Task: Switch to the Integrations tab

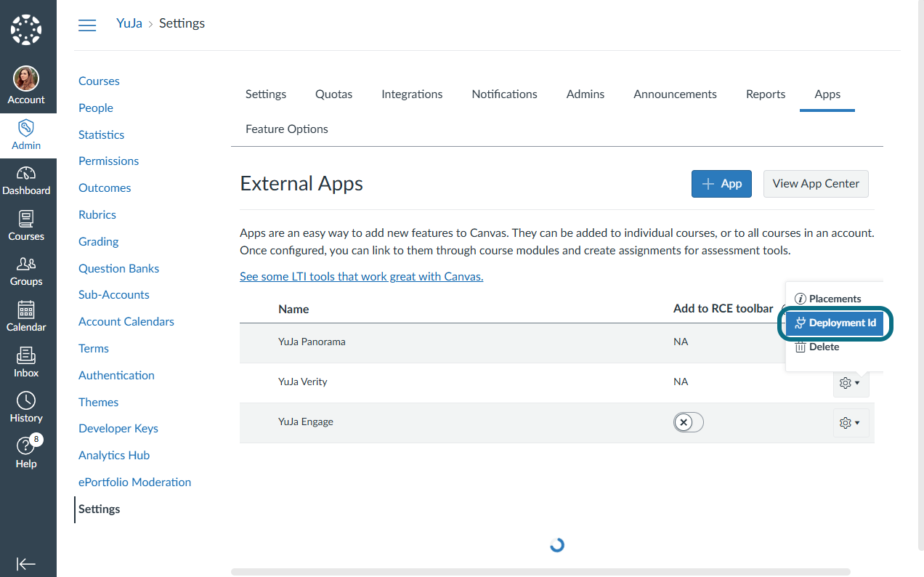Action: pyautogui.click(x=412, y=94)
